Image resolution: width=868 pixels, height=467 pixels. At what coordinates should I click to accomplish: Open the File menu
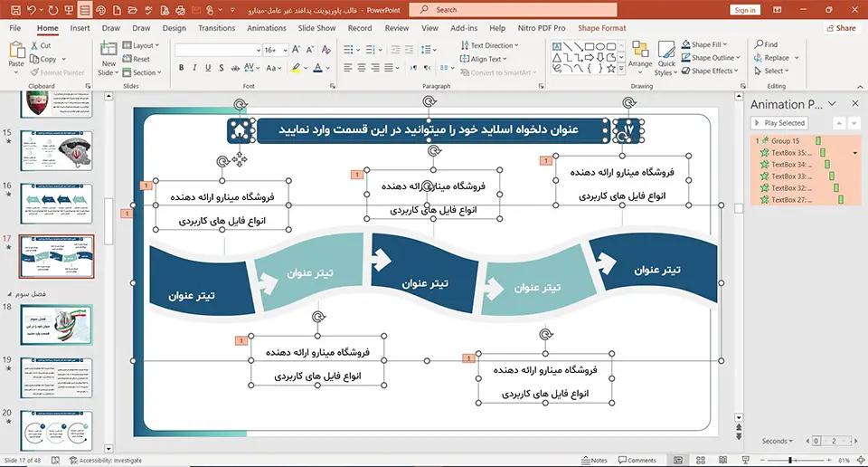pos(15,28)
